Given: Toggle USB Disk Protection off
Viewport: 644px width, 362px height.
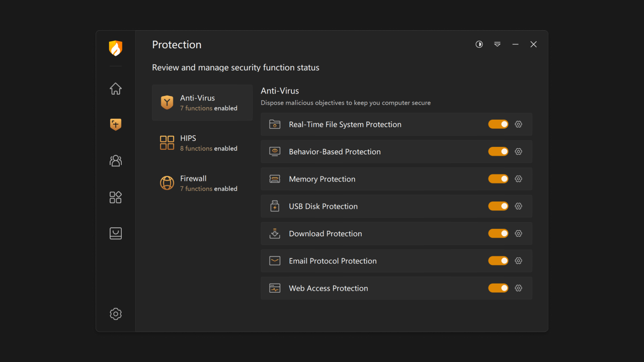Looking at the screenshot, I should click(498, 206).
